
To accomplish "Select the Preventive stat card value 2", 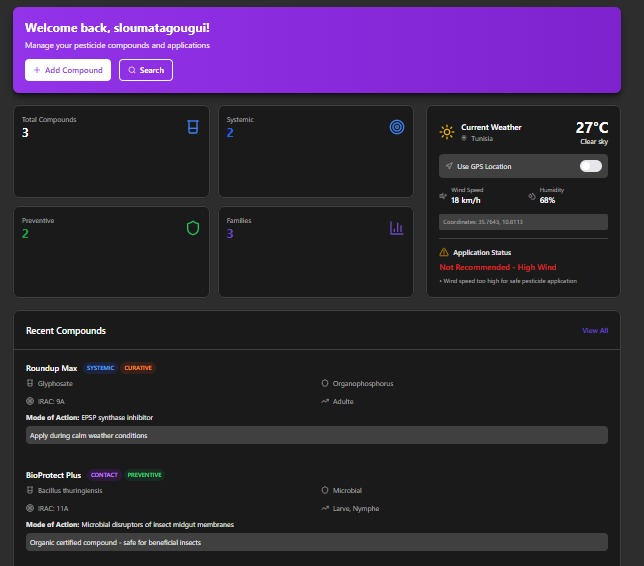I will (25, 234).
